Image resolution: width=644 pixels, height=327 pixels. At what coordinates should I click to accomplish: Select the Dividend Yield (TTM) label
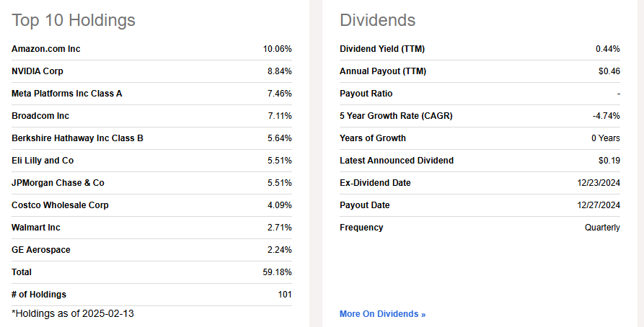tap(382, 49)
